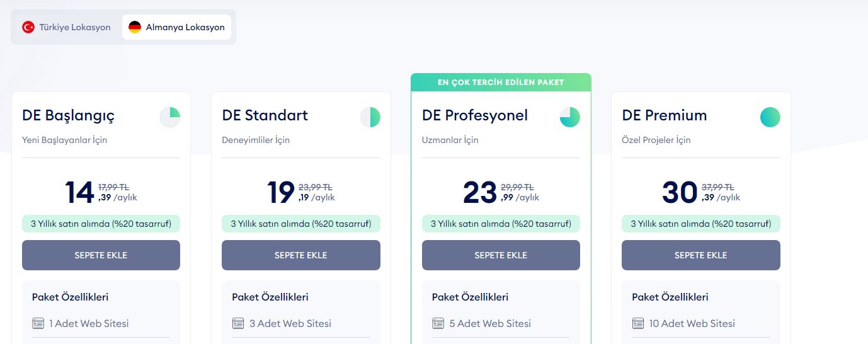Select the Almanya Lokasyon tab
The image size is (868, 344).
pyautogui.click(x=176, y=27)
